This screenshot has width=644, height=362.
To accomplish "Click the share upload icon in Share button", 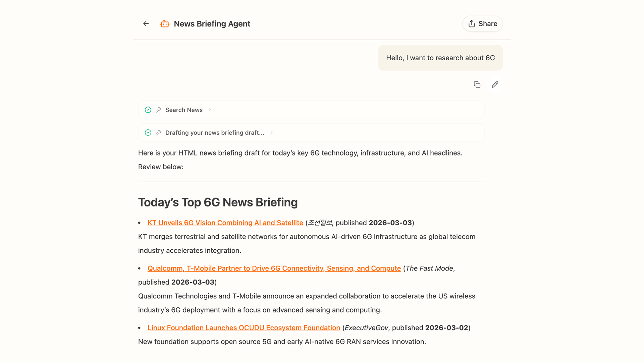I will (x=472, y=24).
